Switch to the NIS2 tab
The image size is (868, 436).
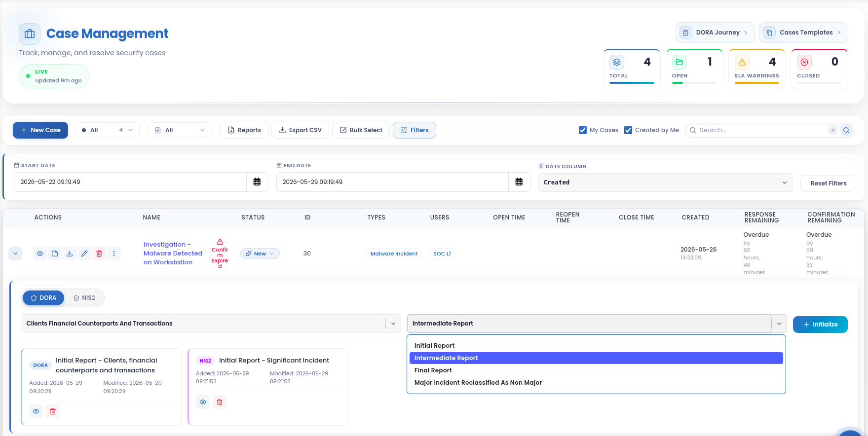(x=84, y=298)
